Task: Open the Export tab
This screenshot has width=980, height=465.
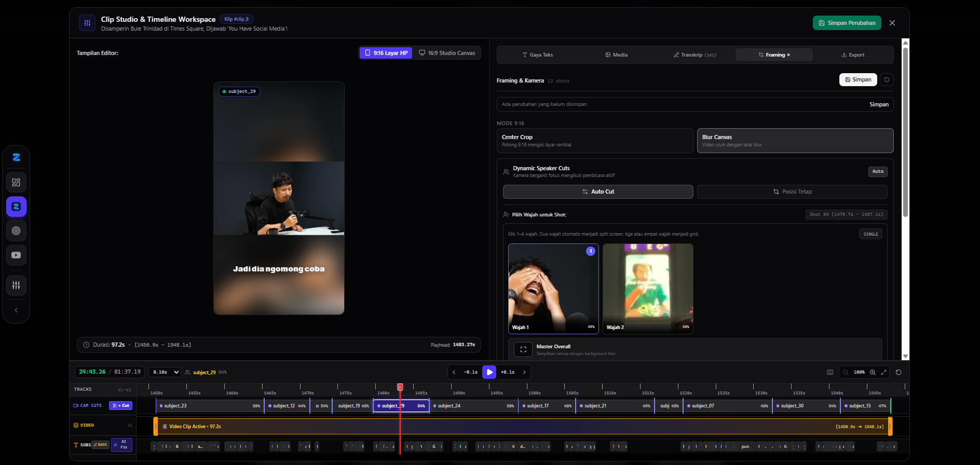Action: coord(853,54)
